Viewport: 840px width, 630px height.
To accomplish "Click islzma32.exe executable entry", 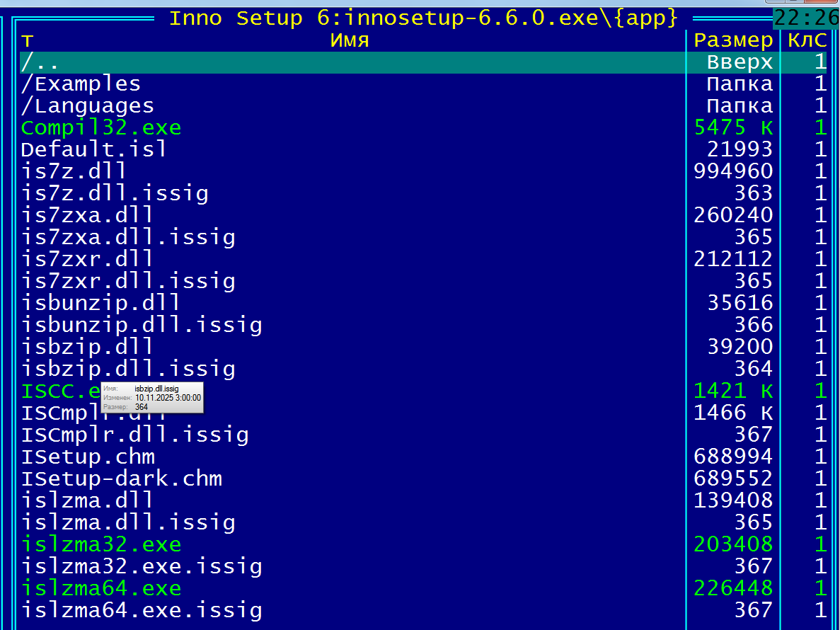I will pyautogui.click(x=101, y=544).
